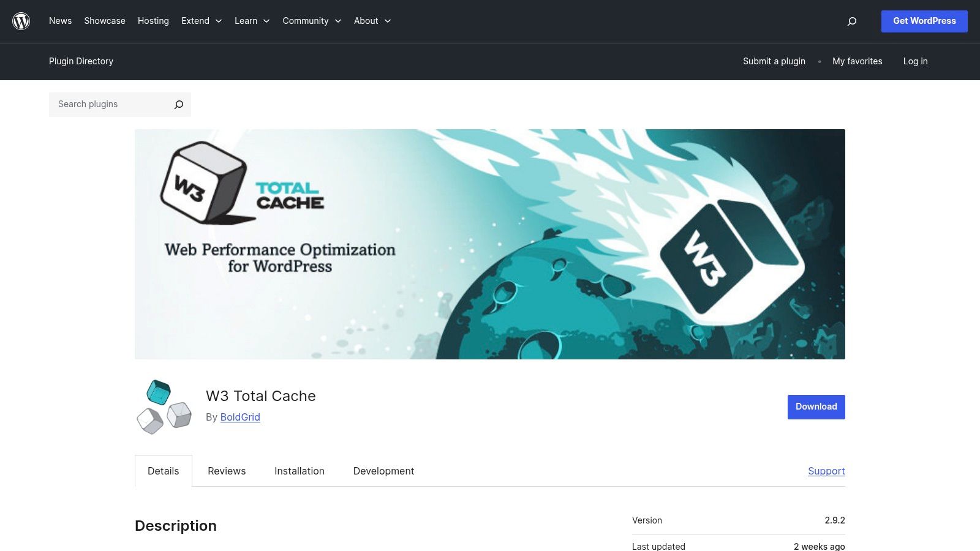This screenshot has height=551, width=980.
Task: Select the version number 2.9.2
Action: coord(835,520)
